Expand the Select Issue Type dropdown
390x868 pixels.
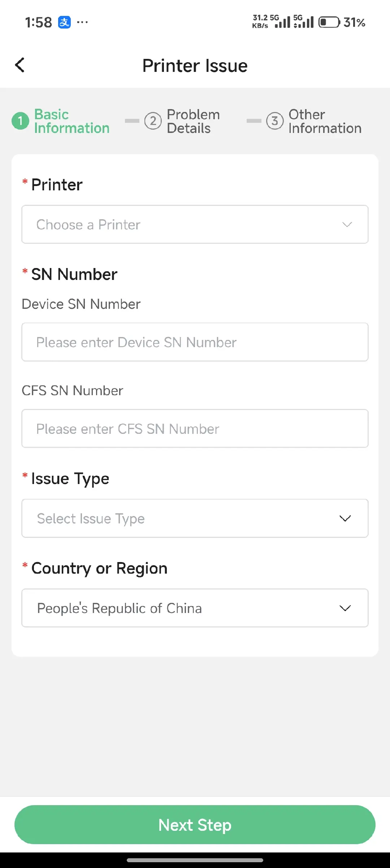[x=195, y=518]
